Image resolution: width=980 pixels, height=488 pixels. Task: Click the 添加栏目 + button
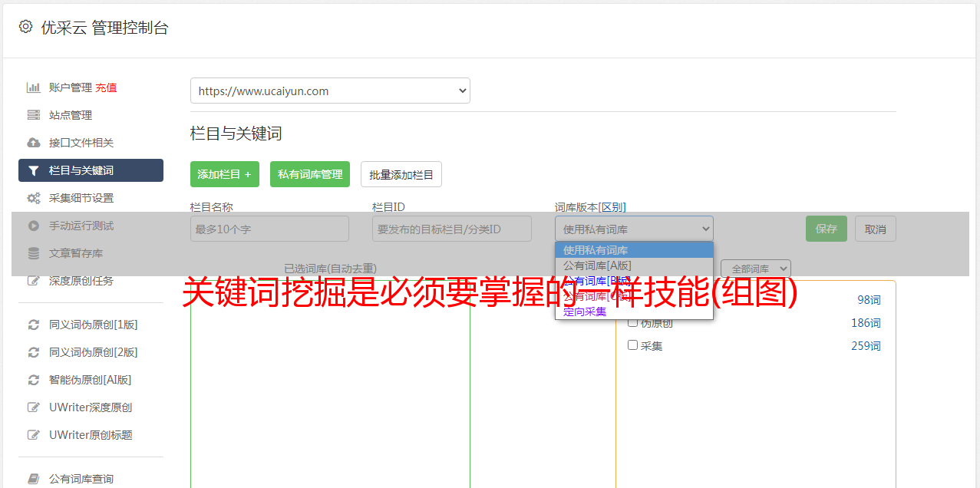point(225,174)
